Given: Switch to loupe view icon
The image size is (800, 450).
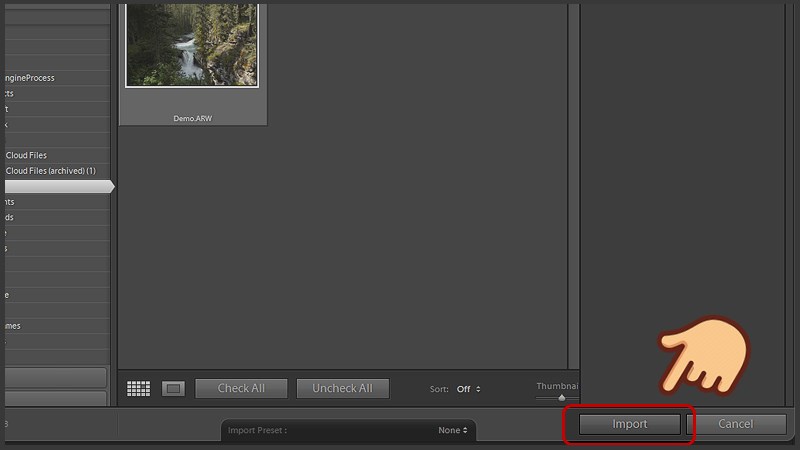Looking at the screenshot, I should tap(173, 389).
